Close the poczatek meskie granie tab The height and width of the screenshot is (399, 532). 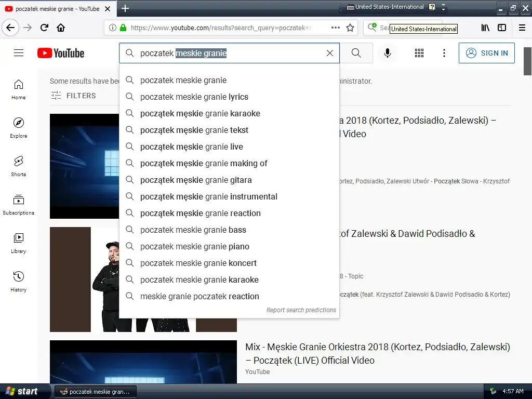tap(108, 9)
